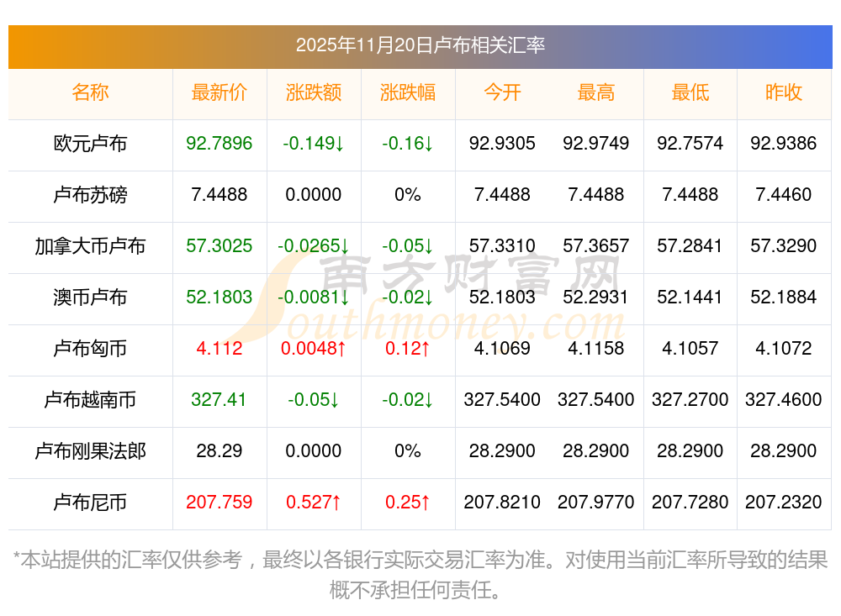Click open value 207.8210
This screenshot has width=841, height=616.
coord(502,502)
